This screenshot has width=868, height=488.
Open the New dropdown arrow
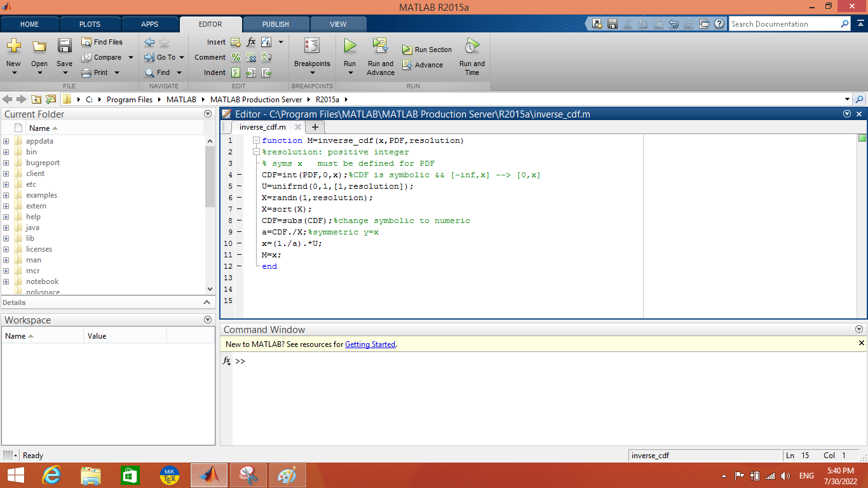(13, 72)
